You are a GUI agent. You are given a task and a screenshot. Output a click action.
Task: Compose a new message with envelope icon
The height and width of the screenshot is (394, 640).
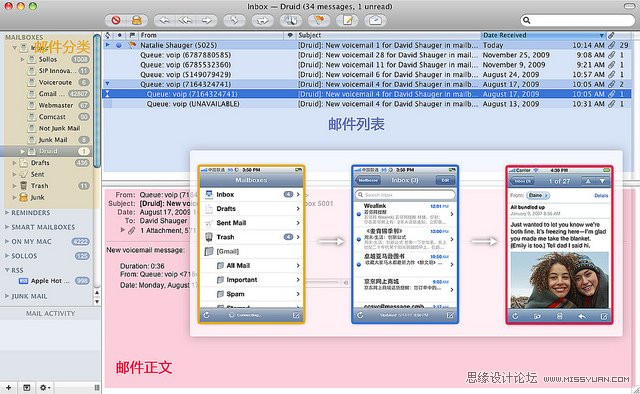[375, 20]
